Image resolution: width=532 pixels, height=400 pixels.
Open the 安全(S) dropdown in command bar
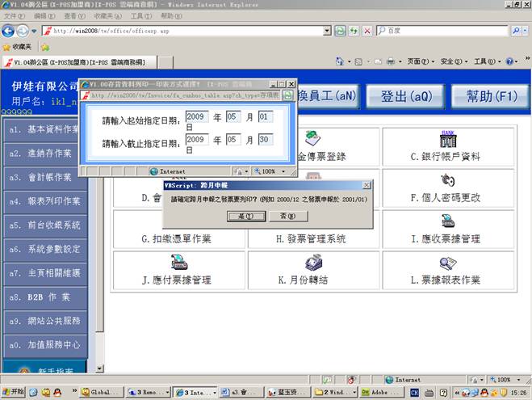pyautogui.click(x=455, y=61)
